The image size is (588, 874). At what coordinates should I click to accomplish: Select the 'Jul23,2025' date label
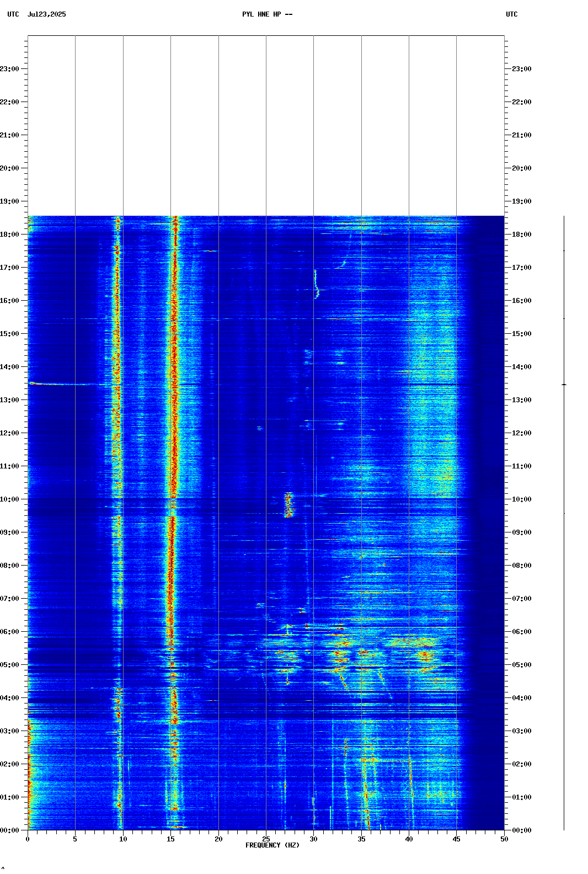tap(47, 14)
